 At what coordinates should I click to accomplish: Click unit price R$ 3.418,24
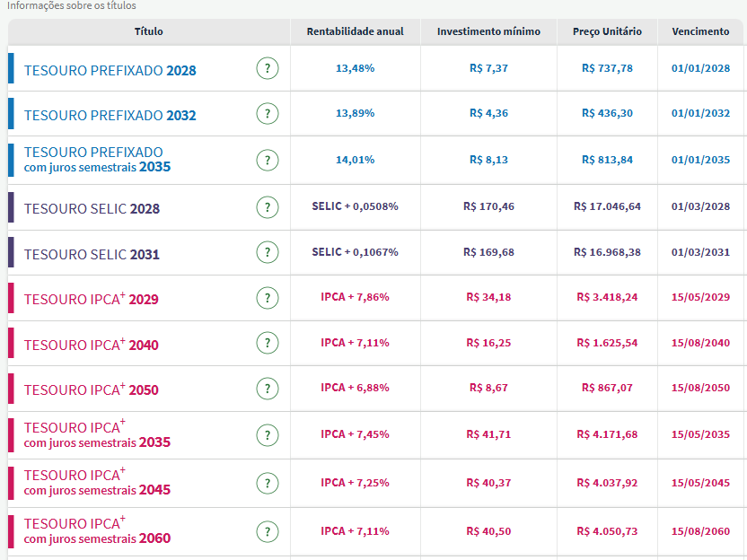(607, 297)
